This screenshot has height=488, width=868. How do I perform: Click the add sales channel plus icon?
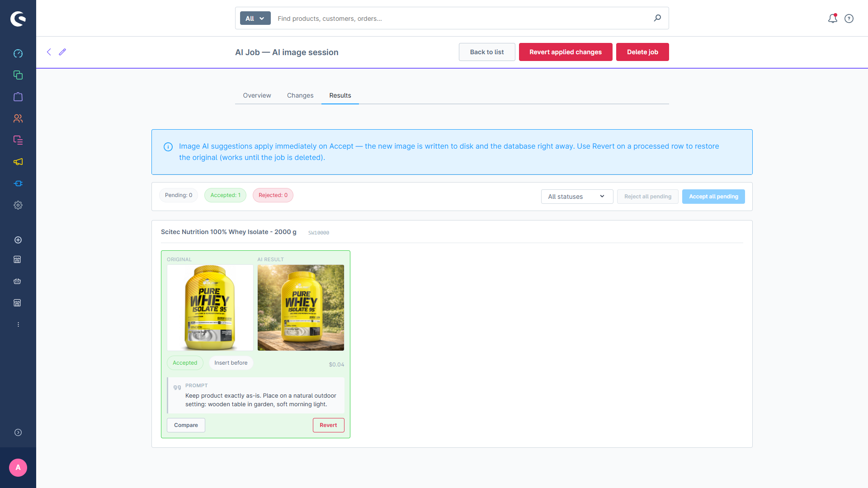(x=18, y=240)
